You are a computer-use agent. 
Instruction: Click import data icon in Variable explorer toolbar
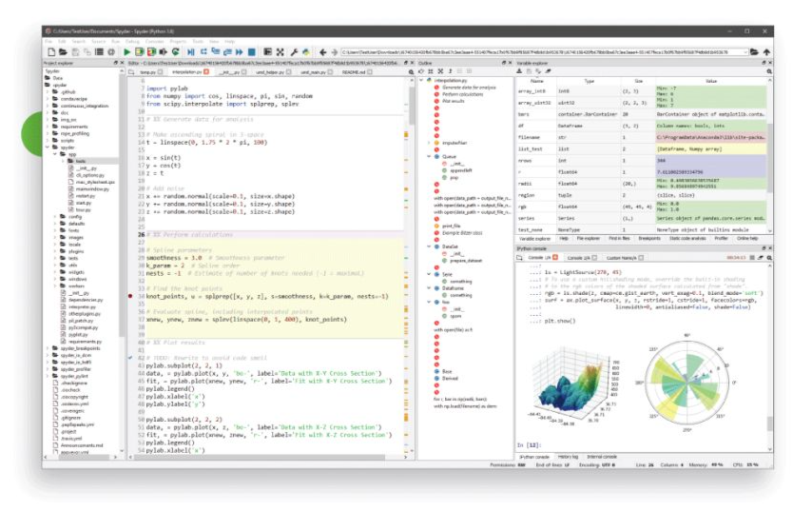[519, 71]
